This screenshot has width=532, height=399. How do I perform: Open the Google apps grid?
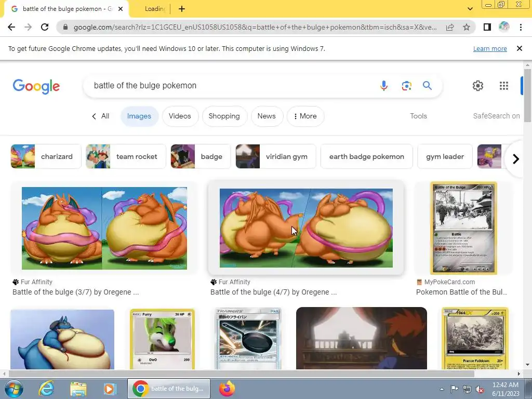[x=504, y=86]
